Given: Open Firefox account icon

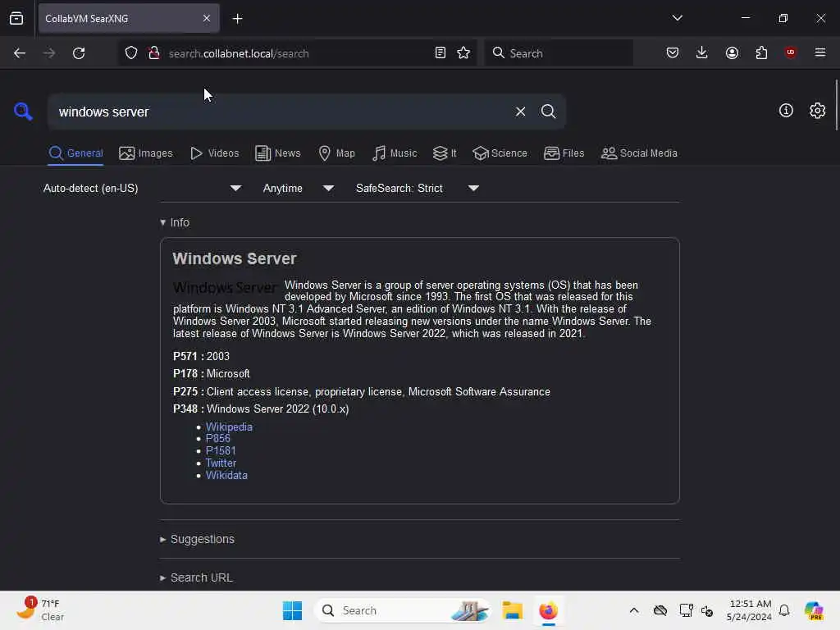Looking at the screenshot, I should [x=732, y=52].
